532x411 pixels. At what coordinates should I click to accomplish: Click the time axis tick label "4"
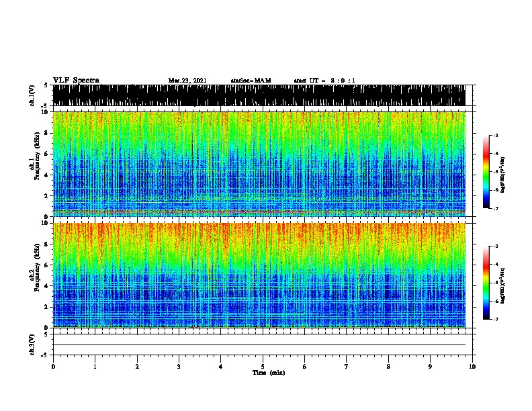pyautogui.click(x=221, y=367)
